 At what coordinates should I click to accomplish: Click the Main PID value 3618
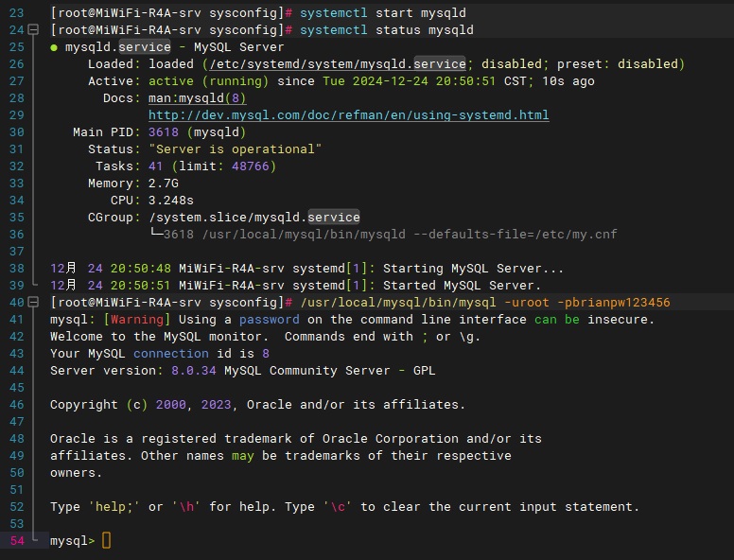coord(164,132)
